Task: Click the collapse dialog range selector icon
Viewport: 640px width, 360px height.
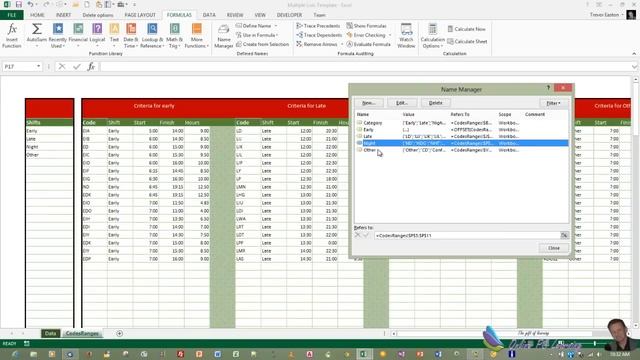Action: coord(564,236)
